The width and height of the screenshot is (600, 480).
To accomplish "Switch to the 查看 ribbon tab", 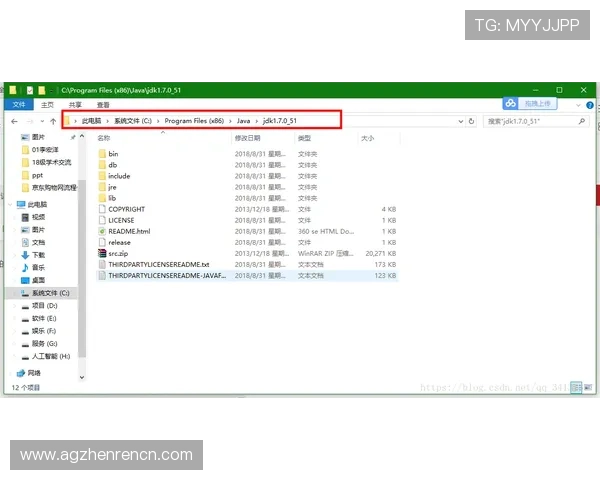I will [x=103, y=104].
